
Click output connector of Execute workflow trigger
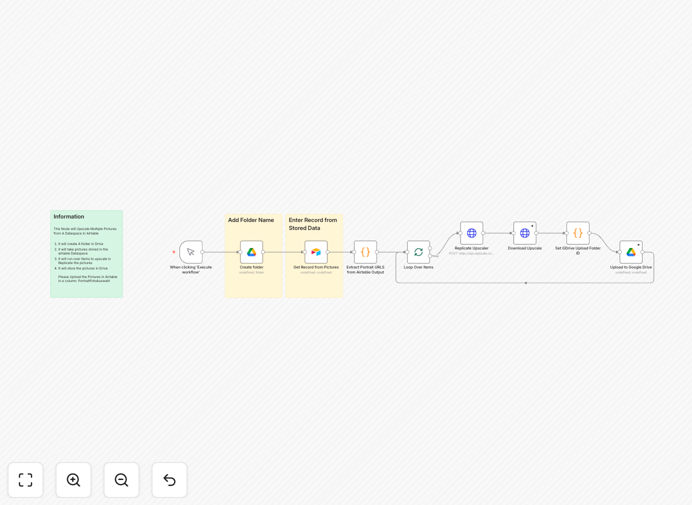click(203, 252)
